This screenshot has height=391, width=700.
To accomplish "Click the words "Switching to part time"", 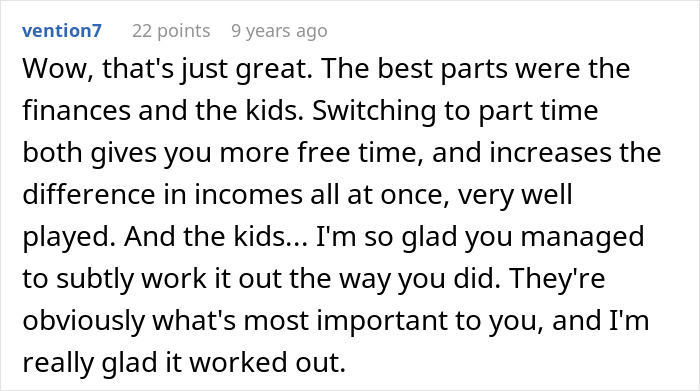I will click(455, 111).
